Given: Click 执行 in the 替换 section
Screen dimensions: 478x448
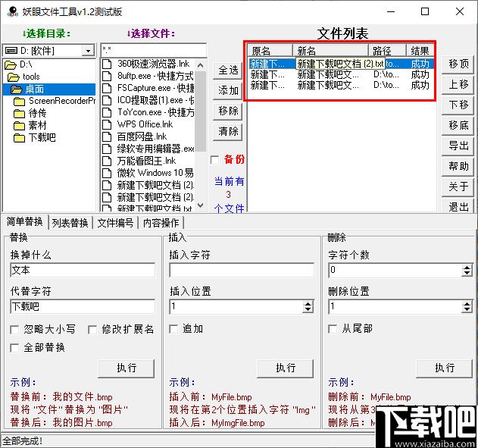Looking at the screenshot, I should pyautogui.click(x=127, y=368).
